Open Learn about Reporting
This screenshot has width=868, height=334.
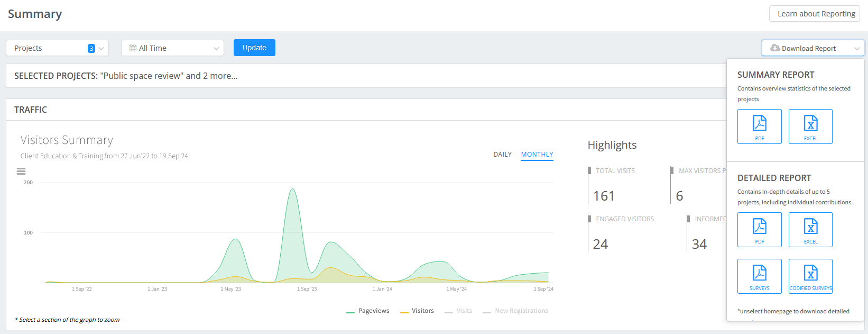(x=815, y=14)
